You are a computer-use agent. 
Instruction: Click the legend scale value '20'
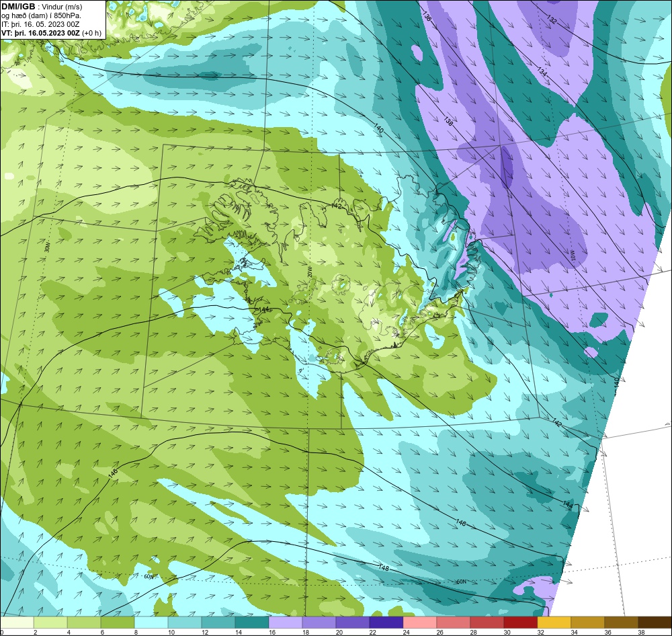[339, 632]
